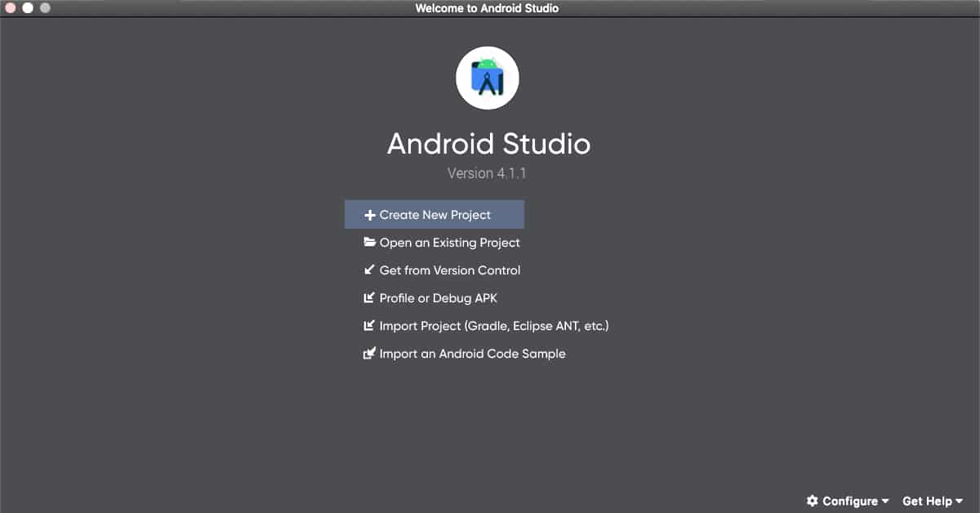Select the Create New Project option
The height and width of the screenshot is (513, 980).
point(435,215)
